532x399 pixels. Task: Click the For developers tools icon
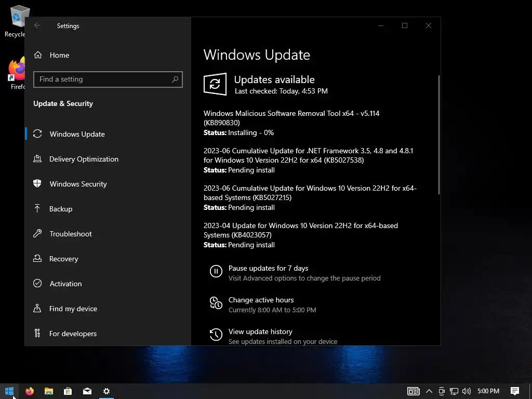tap(37, 333)
